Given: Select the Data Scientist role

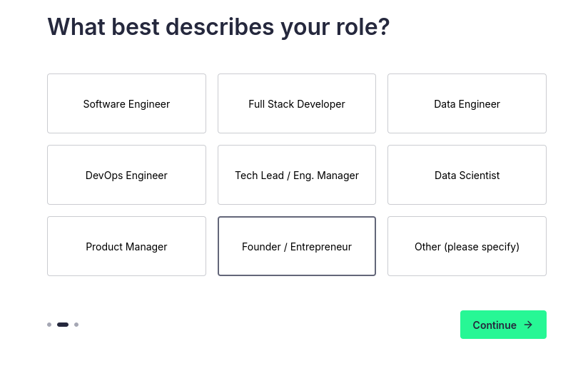Looking at the screenshot, I should click(467, 175).
